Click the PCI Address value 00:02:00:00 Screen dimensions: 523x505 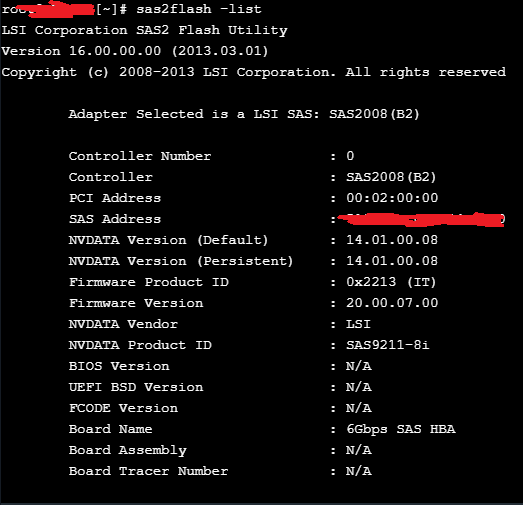point(392,198)
